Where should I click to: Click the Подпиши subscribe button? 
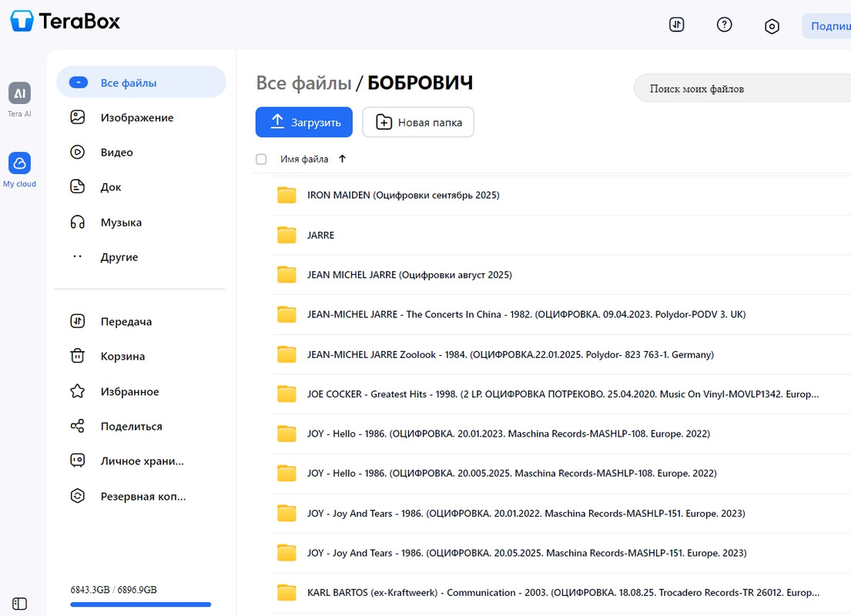tap(826, 26)
